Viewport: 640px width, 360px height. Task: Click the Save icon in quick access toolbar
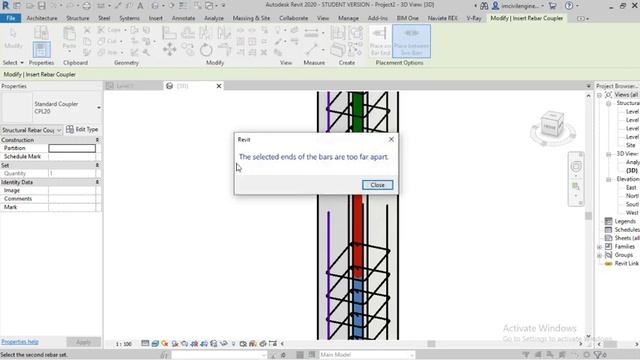click(x=41, y=6)
